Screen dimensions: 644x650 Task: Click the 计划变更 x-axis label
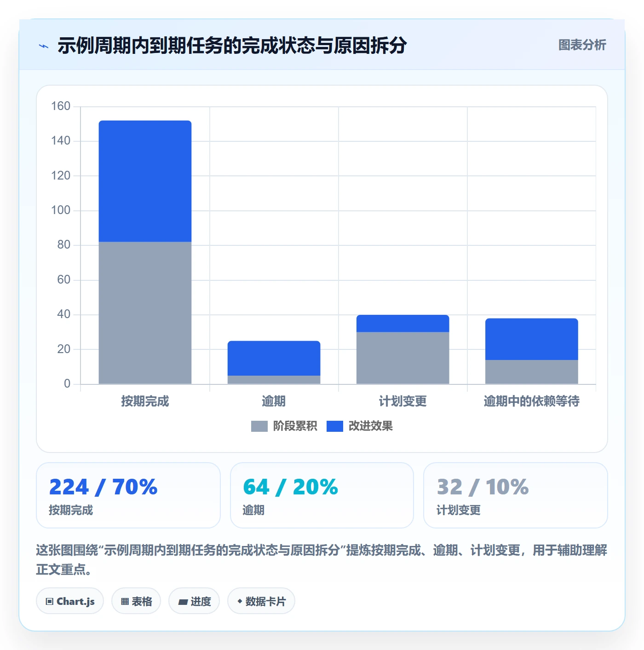(402, 401)
